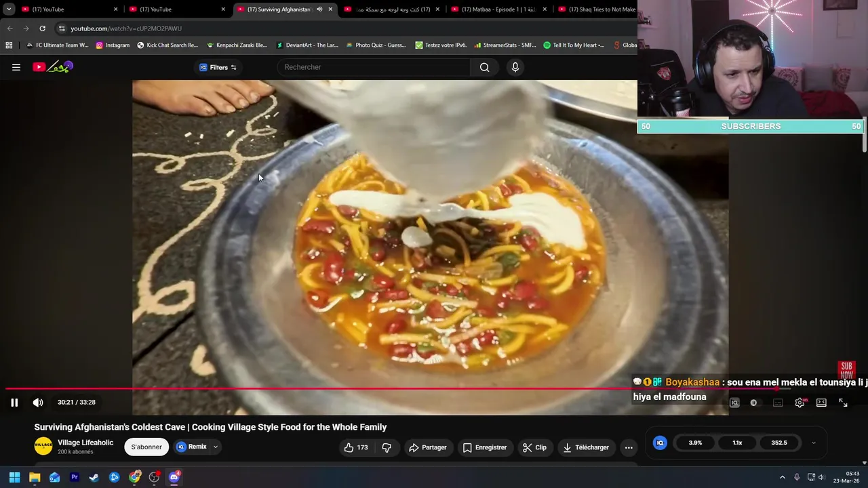Switch to theater mode
Viewport: 868px width, 488px height.
pyautogui.click(x=821, y=403)
